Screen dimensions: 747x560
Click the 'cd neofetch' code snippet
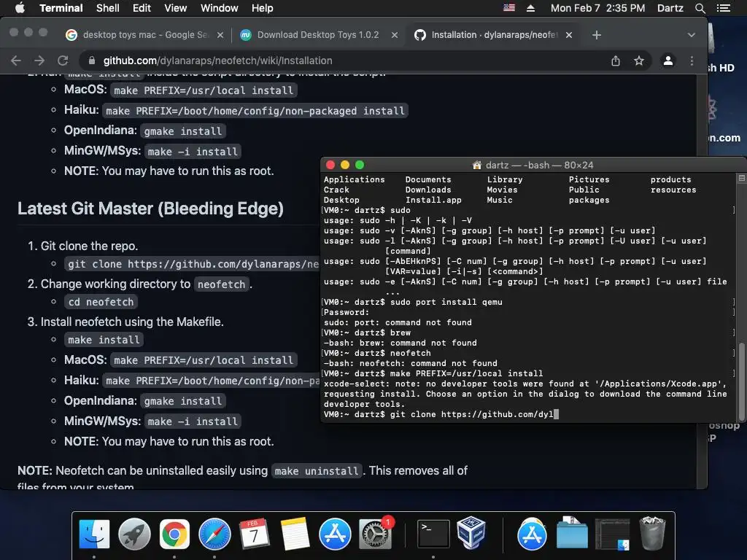click(x=101, y=302)
